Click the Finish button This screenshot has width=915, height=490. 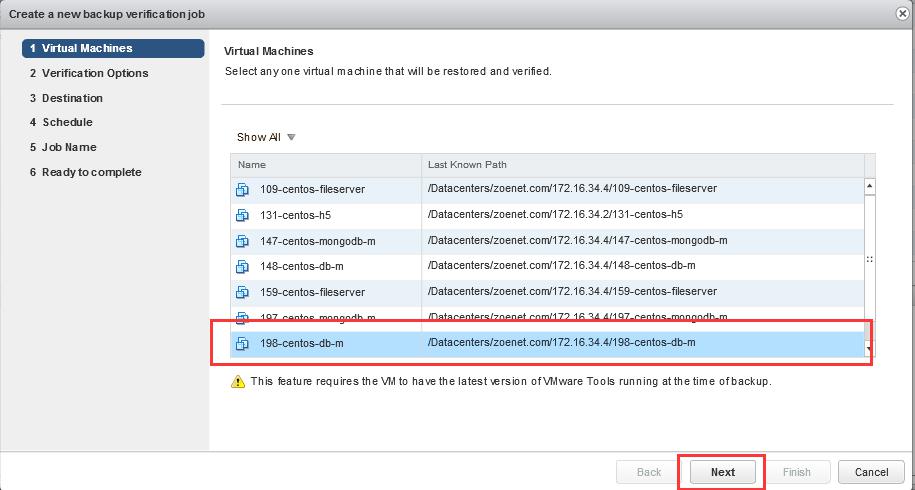tap(797, 472)
